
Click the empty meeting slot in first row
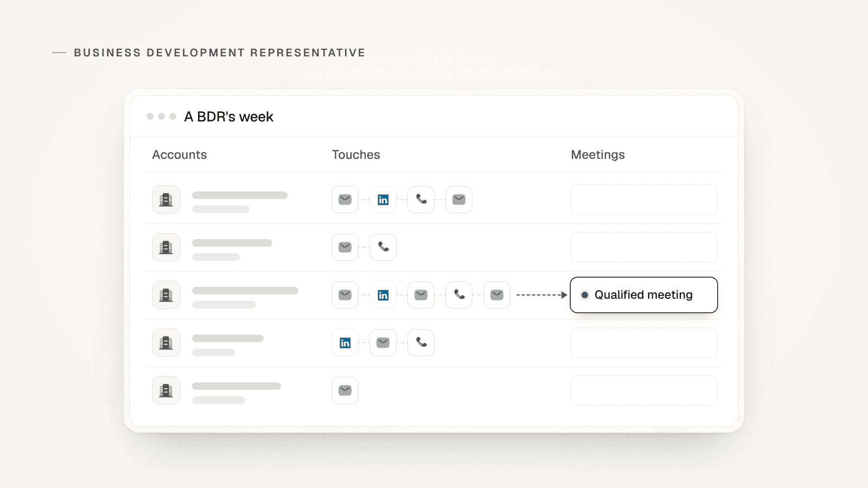(644, 200)
